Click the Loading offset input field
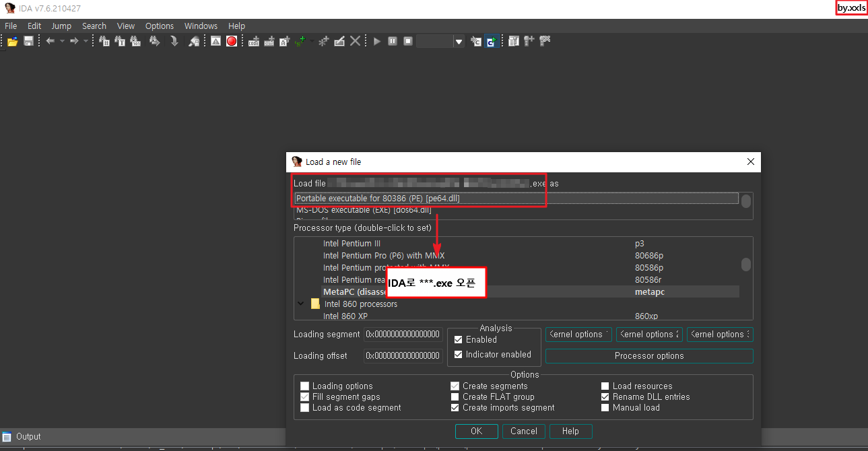 coord(403,356)
